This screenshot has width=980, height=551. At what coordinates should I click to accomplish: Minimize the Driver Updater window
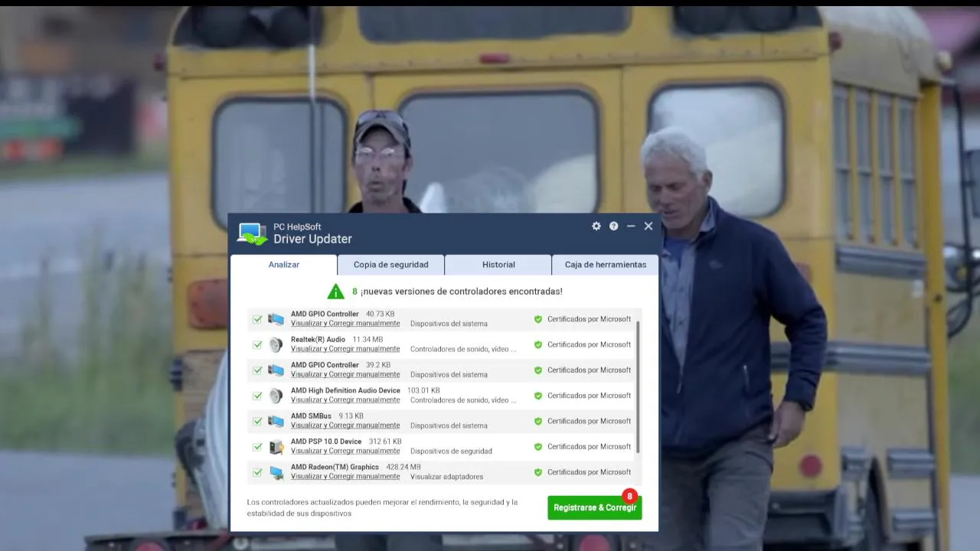pos(631,226)
